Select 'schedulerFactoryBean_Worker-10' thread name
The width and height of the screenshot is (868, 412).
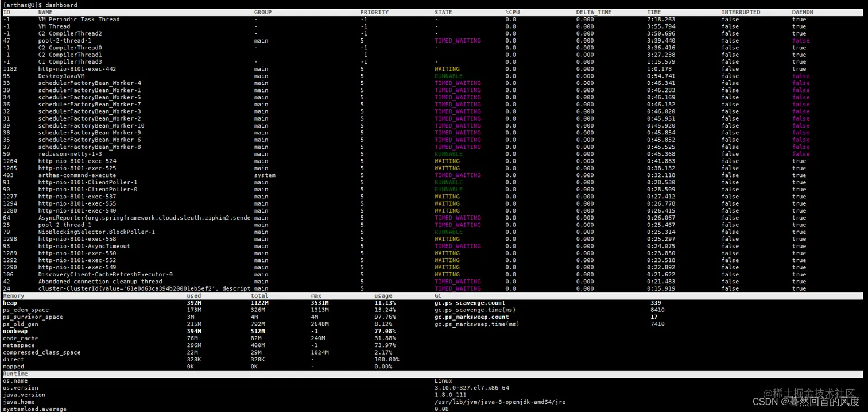click(91, 126)
